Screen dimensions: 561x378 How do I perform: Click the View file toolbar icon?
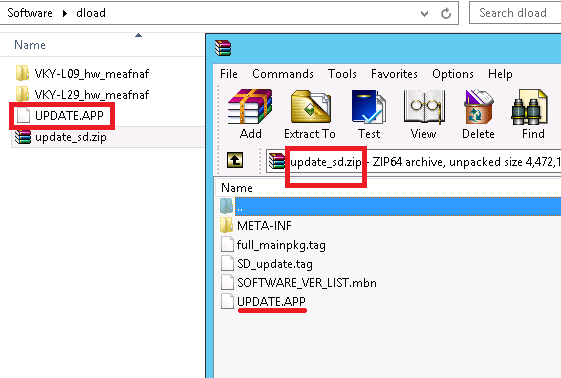coord(424,107)
